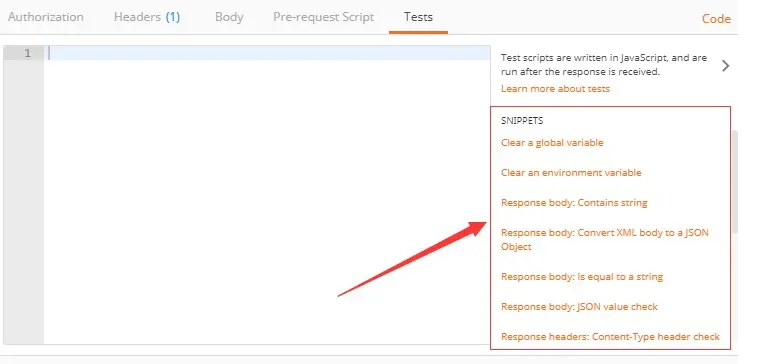Click empty area of the script editor

tap(267, 201)
